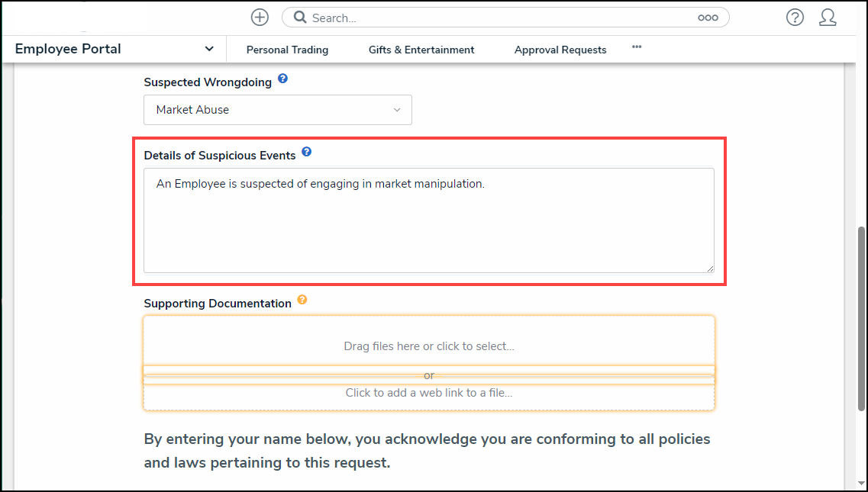
Task: Click Details of Suspicious Events help icon
Action: 306,152
